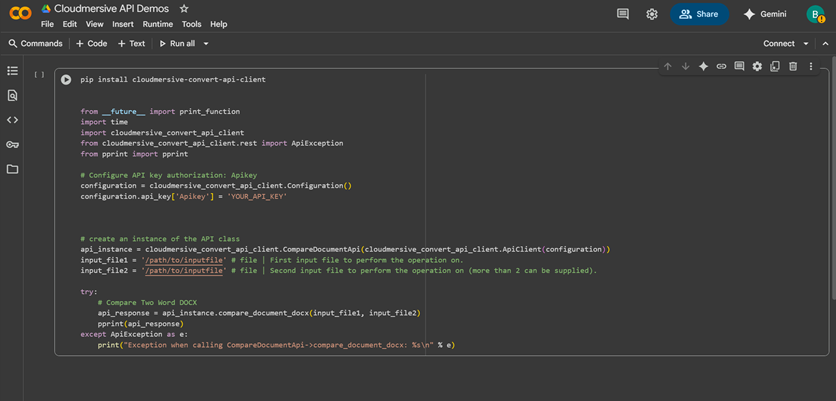Open the Gemini assistant
This screenshot has height=401, width=836.
765,14
